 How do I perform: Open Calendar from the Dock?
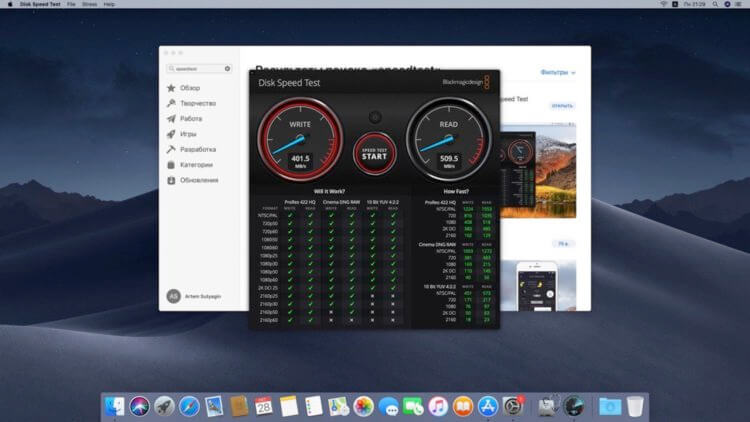[264, 407]
